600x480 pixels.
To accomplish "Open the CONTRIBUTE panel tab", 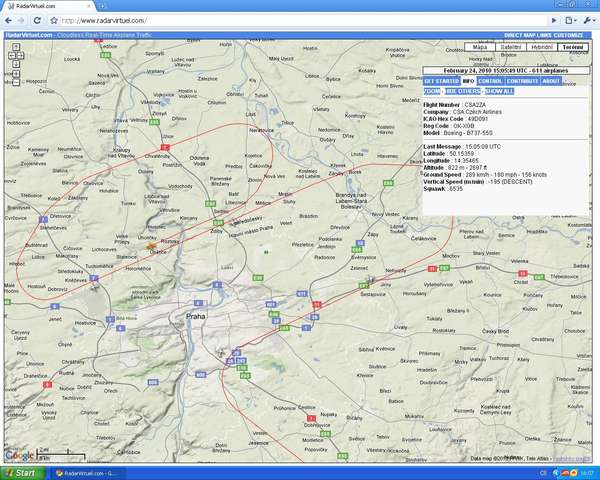I will pos(522,81).
